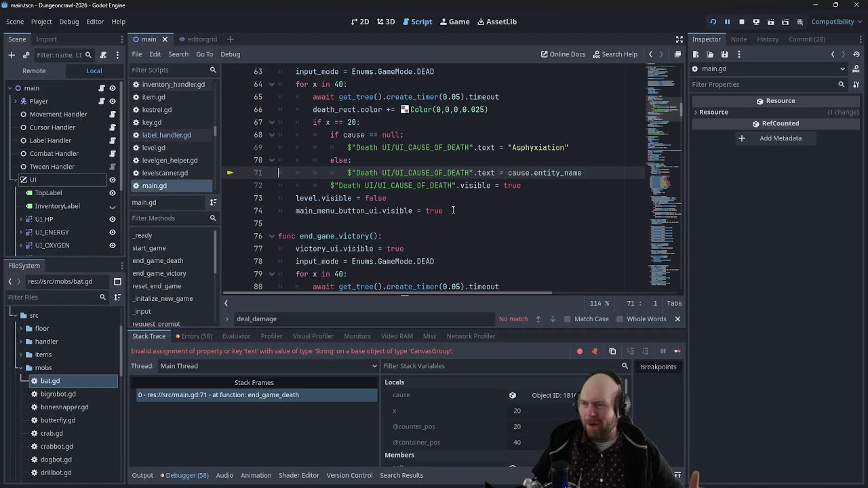Open documentation for this object in Inspector

tap(857, 68)
